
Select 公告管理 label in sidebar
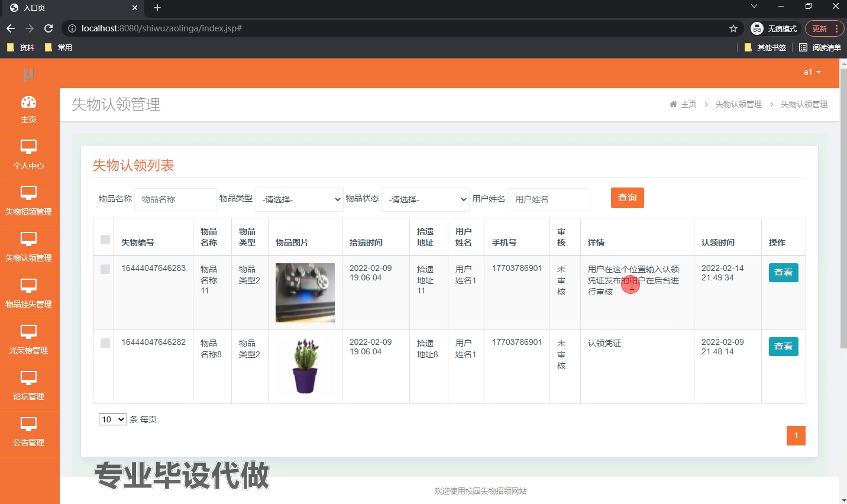pyautogui.click(x=28, y=442)
